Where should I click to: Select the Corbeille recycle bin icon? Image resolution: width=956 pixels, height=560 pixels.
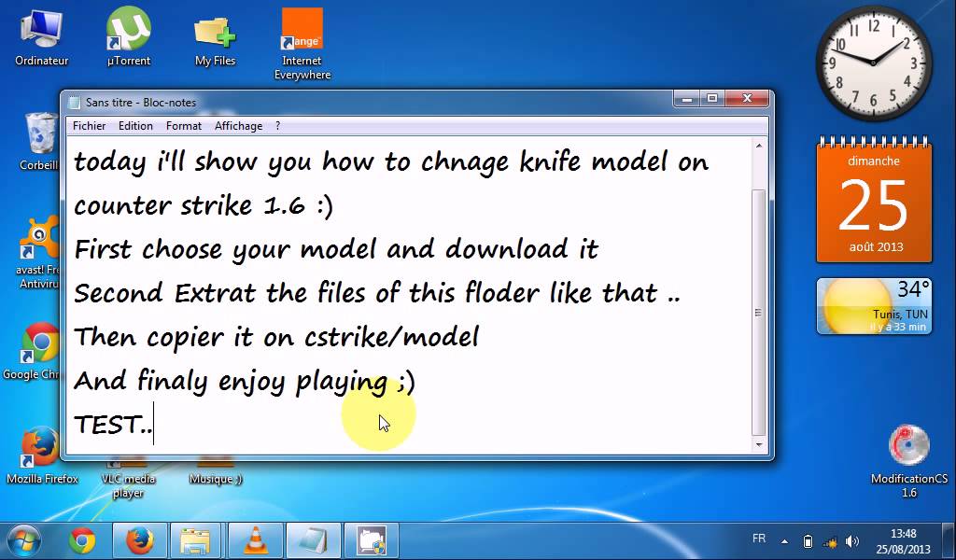40,141
